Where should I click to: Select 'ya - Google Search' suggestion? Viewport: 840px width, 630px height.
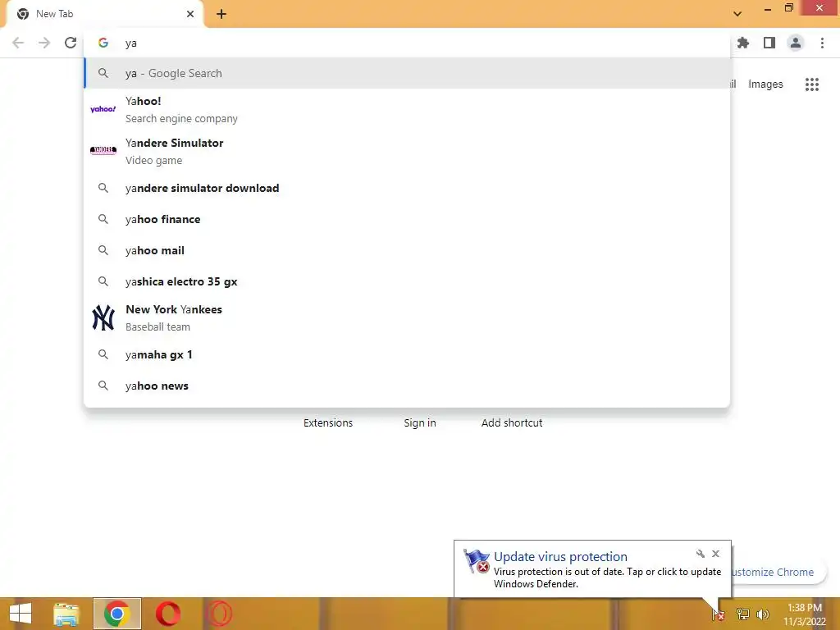[407, 73]
